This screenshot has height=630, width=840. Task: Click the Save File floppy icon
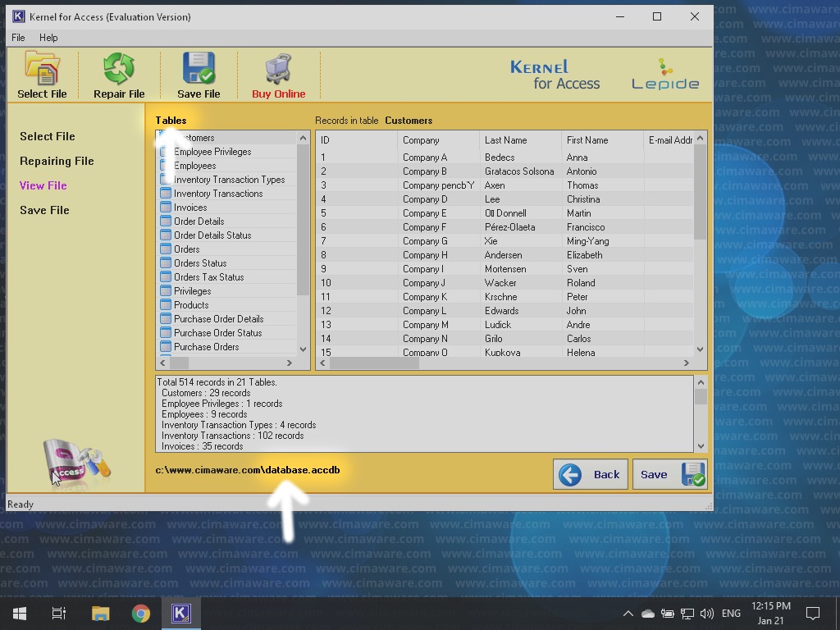point(199,69)
